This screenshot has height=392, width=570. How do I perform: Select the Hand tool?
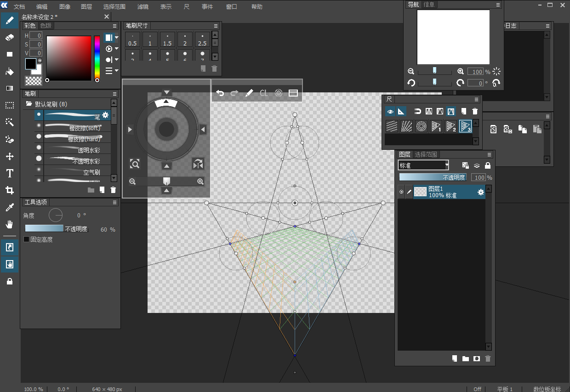pyautogui.click(x=10, y=224)
